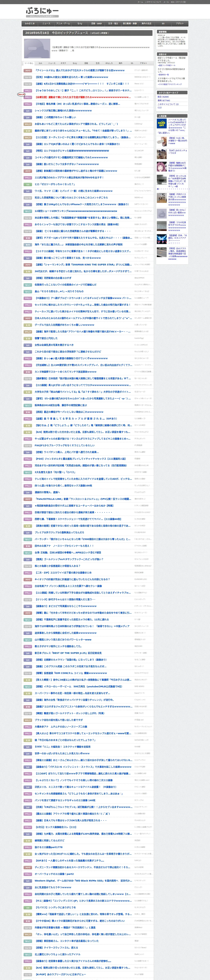Image resolution: width=210 pixels, height=980 pixels.
Task: Click the (キニ速) source link
Action: [x=137, y=117]
